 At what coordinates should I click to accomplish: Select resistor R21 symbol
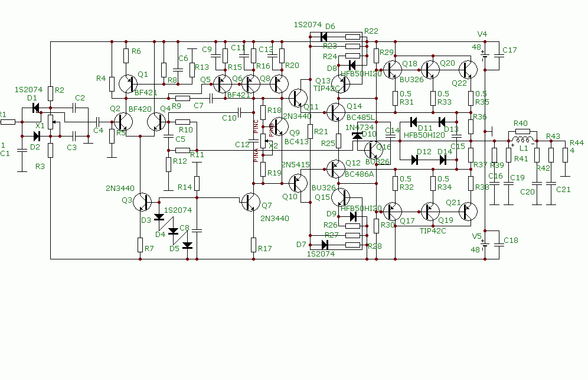coord(310,131)
